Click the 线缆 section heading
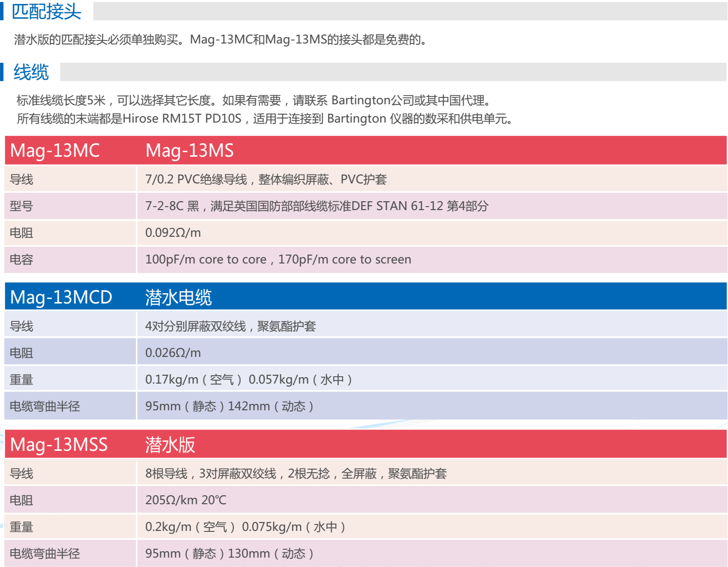 [x=31, y=72]
